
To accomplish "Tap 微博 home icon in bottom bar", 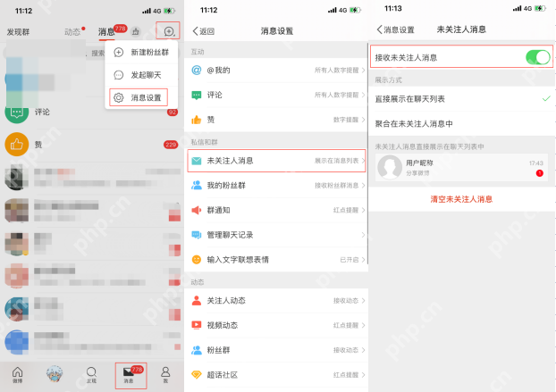I will tap(17, 375).
